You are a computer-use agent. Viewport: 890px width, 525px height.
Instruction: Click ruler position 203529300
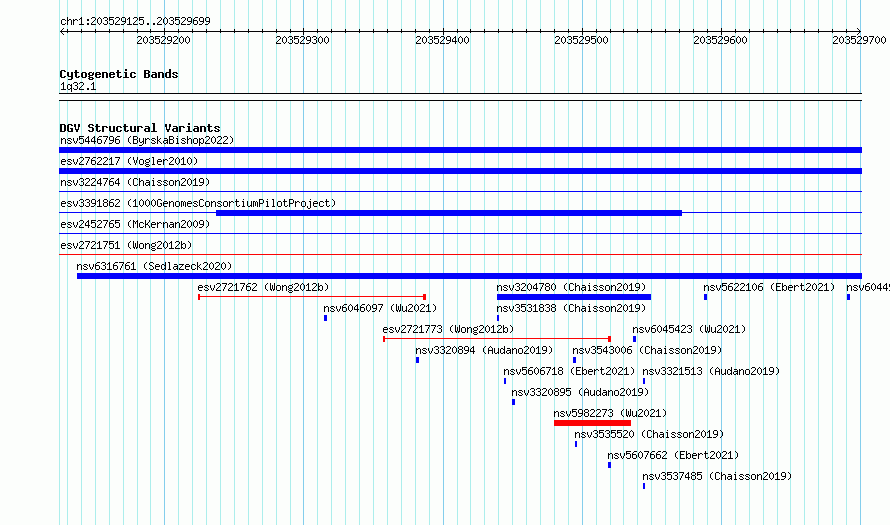click(x=303, y=40)
